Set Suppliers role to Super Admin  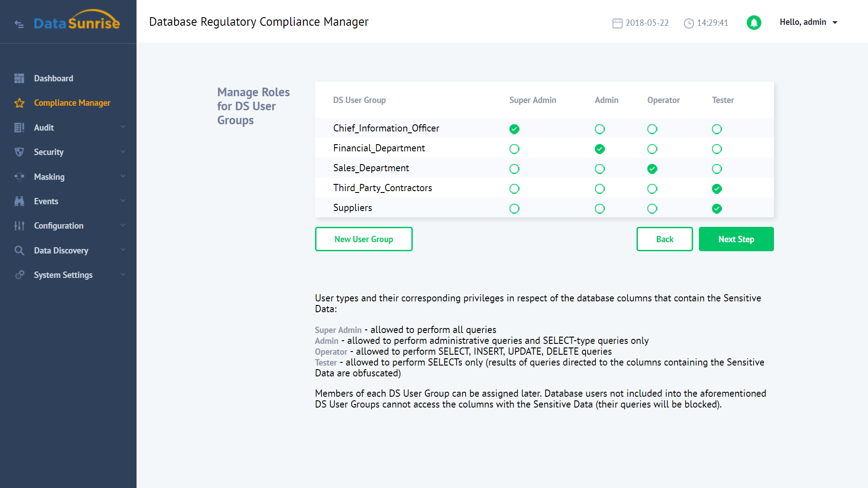(514, 209)
